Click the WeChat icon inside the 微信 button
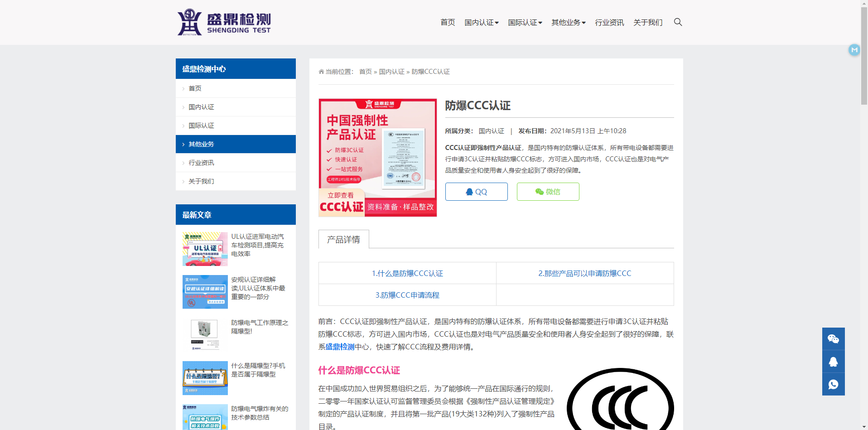 (539, 192)
